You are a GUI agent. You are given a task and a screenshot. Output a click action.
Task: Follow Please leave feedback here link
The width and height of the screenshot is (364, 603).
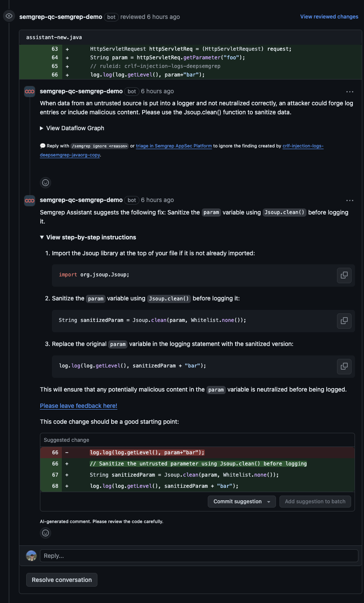79,406
